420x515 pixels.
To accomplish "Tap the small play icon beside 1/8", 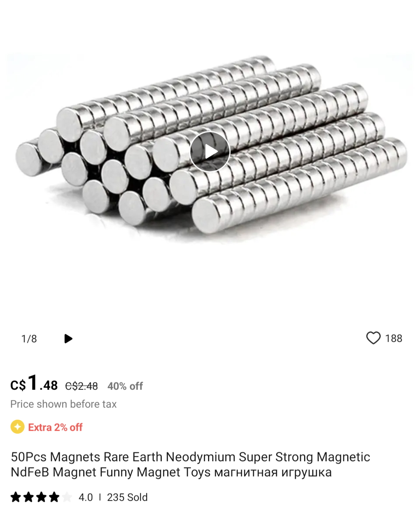I will pyautogui.click(x=68, y=339).
